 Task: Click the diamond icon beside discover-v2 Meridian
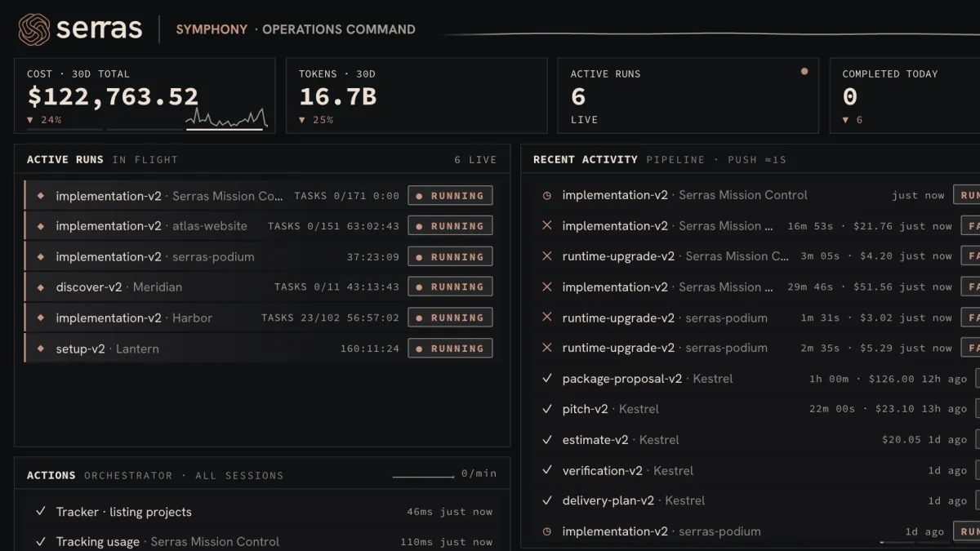point(40,287)
